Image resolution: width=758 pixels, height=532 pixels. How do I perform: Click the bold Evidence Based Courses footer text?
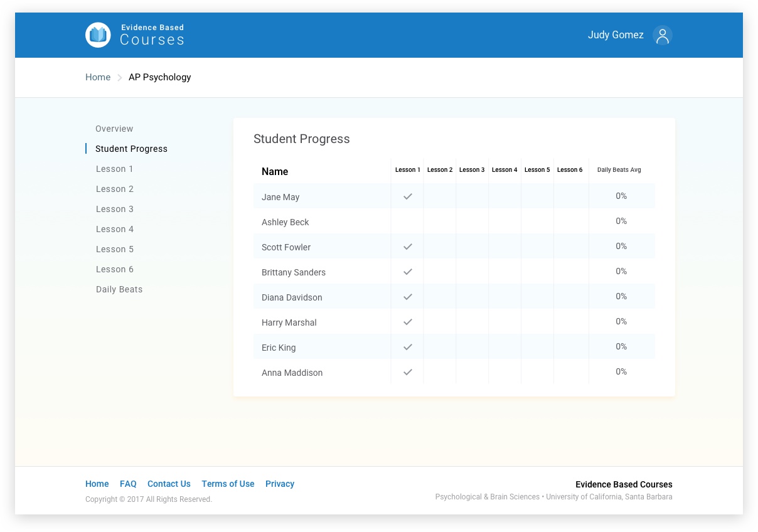point(624,484)
